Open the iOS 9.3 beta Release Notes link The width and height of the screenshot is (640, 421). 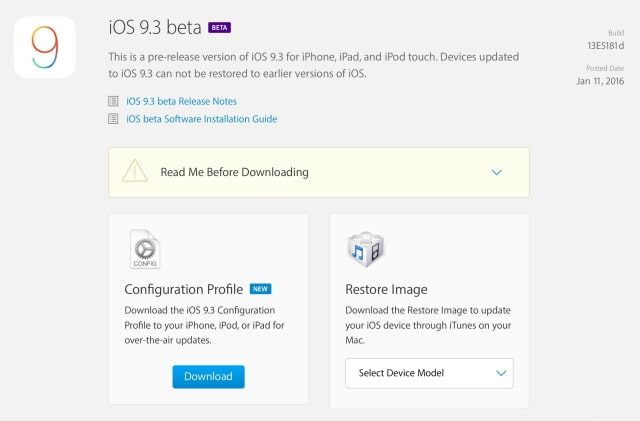(x=182, y=101)
